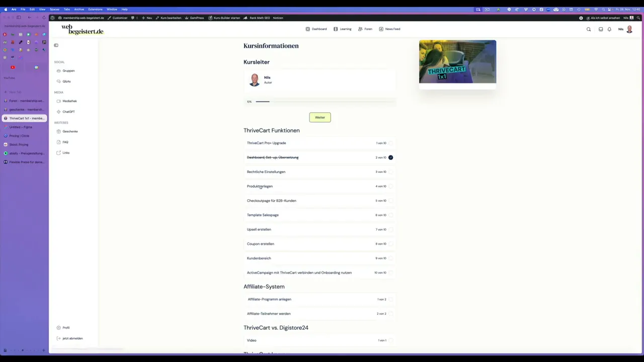
Task: Open the Mediathek media library icon
Action: point(59,101)
